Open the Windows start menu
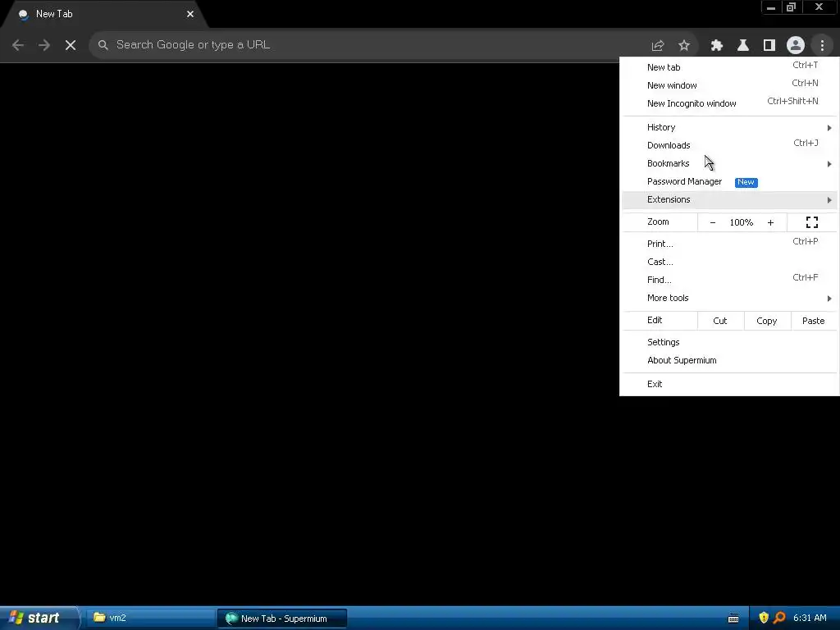The height and width of the screenshot is (630, 840). click(39, 619)
